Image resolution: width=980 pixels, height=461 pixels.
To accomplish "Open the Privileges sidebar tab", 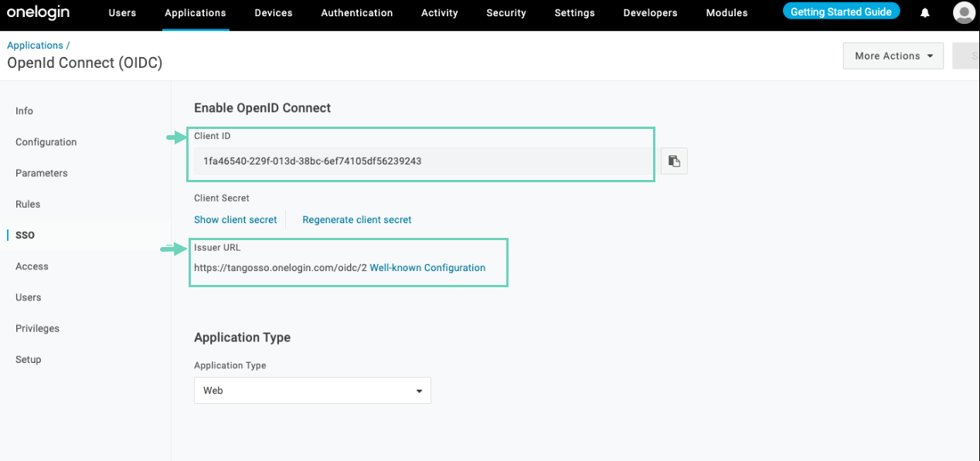I will pyautogui.click(x=37, y=328).
